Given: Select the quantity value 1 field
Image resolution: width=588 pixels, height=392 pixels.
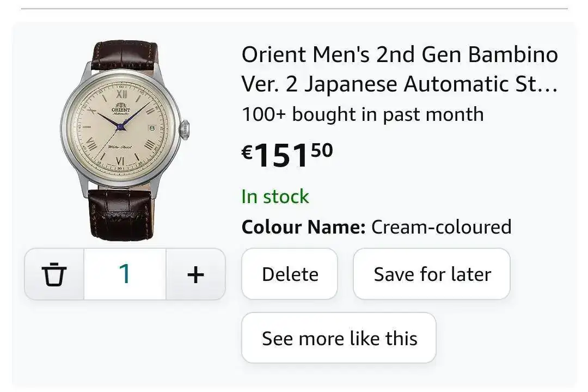Looking at the screenshot, I should point(125,274).
